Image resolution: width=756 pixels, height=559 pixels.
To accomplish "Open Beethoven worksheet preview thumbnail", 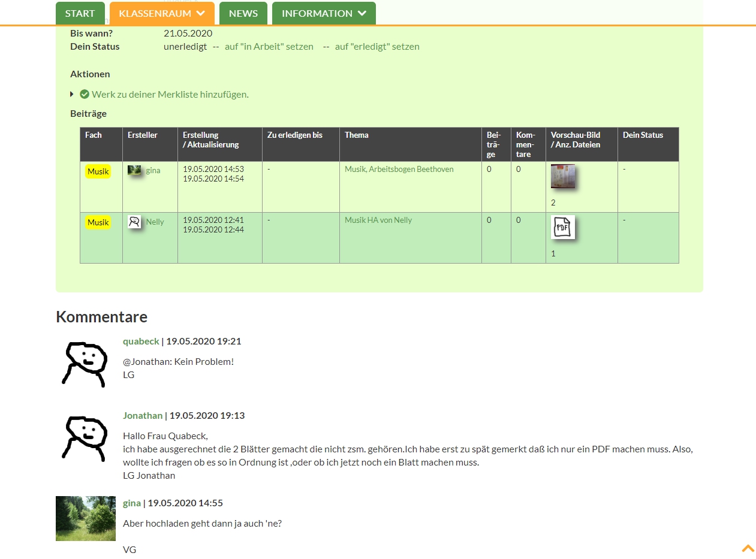I will (x=562, y=177).
